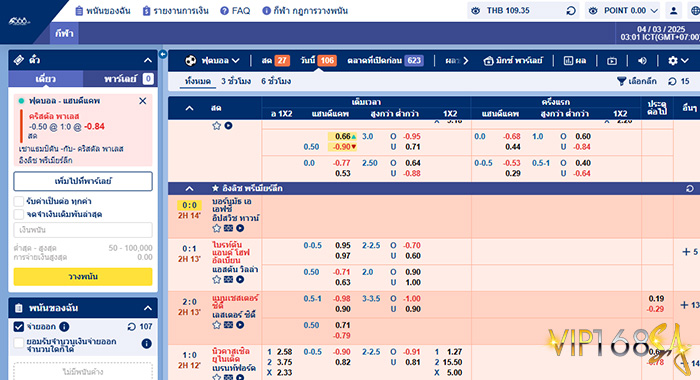The width and height of the screenshot is (700, 380).
Task: Select the 3 ชั่วโมง filter tab
Action: click(236, 81)
